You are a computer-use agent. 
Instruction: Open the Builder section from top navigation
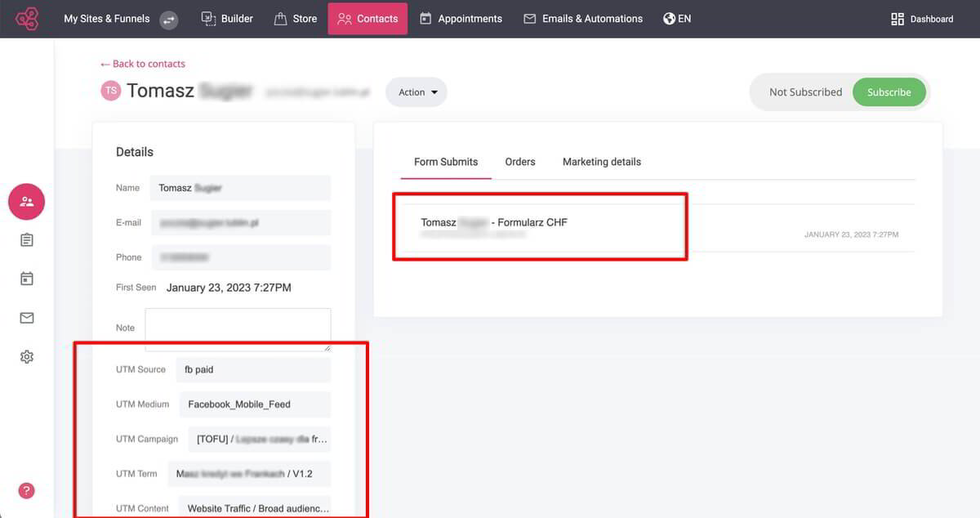pos(227,17)
